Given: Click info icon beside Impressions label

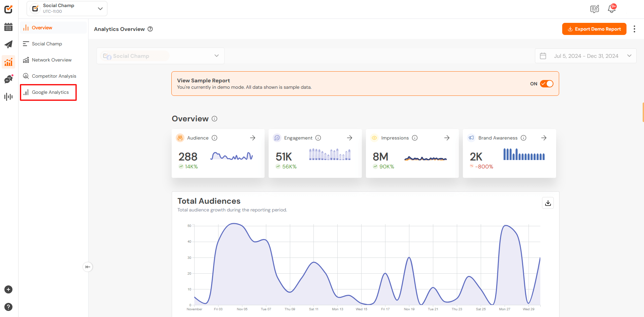Looking at the screenshot, I should [415, 138].
